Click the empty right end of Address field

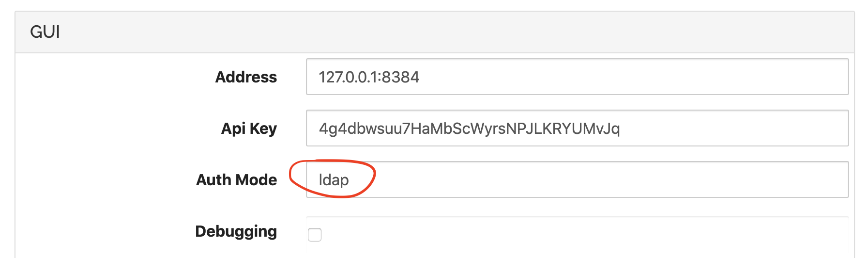pyautogui.click(x=799, y=77)
